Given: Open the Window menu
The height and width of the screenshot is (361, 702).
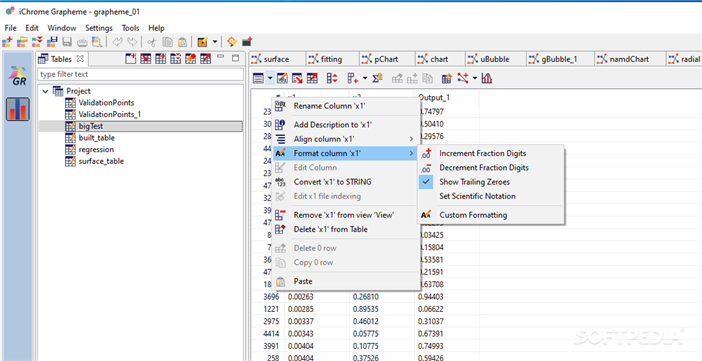Looking at the screenshot, I should pyautogui.click(x=62, y=28).
